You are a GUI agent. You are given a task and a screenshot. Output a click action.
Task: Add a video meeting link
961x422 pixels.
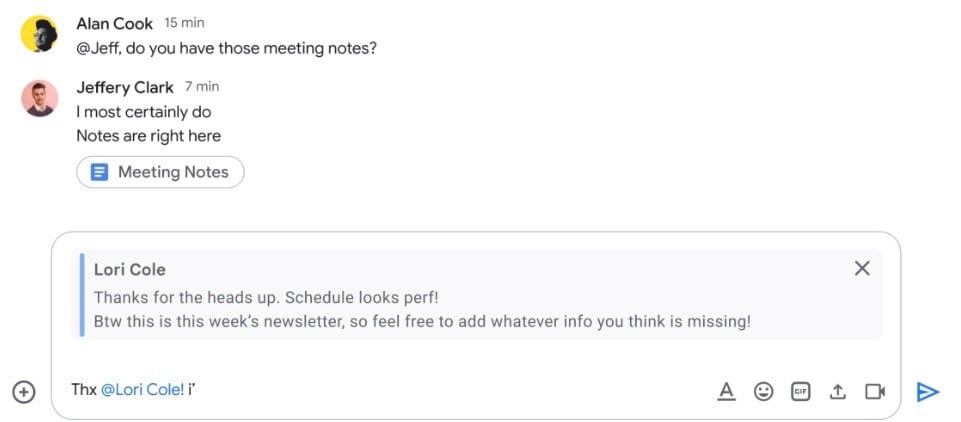pyautogui.click(x=875, y=391)
